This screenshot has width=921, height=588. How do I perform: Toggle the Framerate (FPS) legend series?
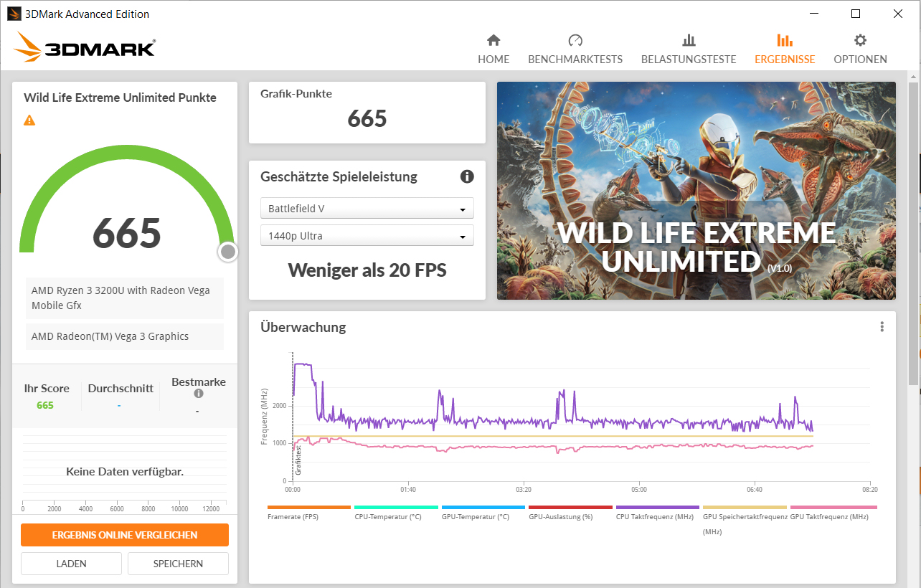(309, 513)
